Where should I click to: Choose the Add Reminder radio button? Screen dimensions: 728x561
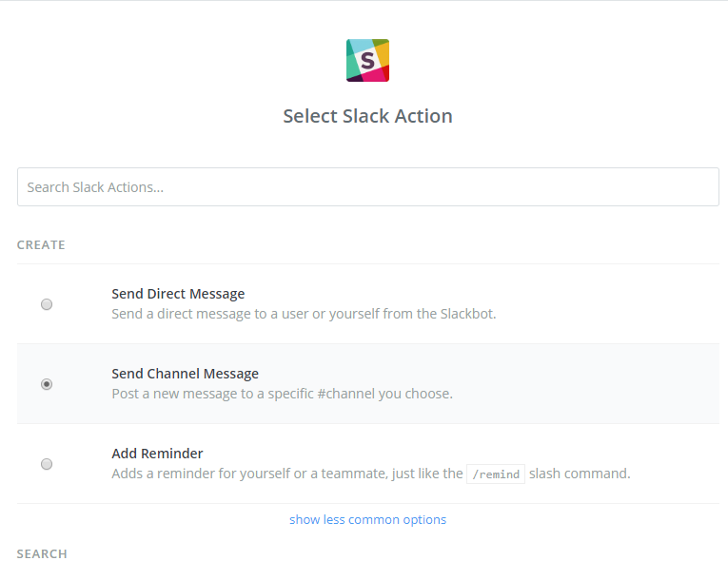point(47,464)
